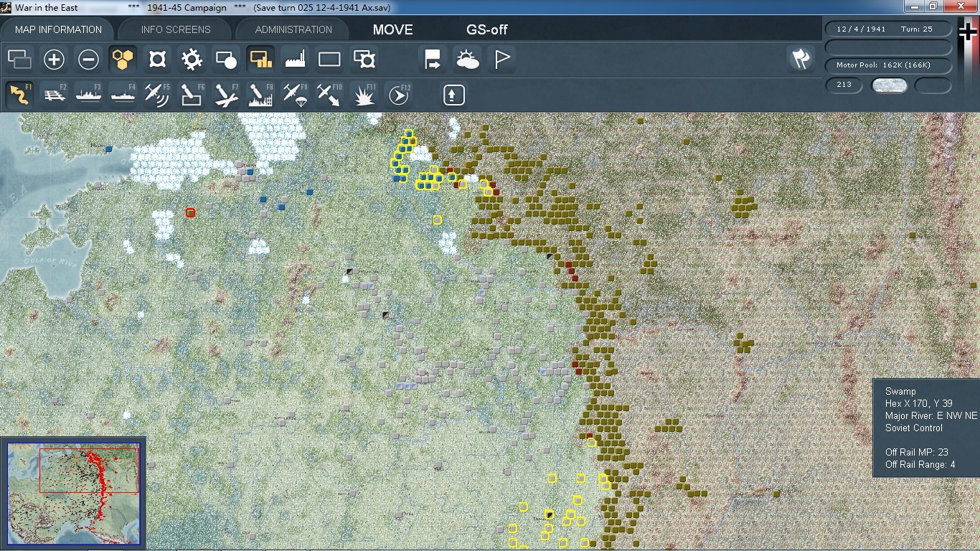Click the flag with arrow icon
This screenshot has width=980, height=551.
click(x=433, y=59)
